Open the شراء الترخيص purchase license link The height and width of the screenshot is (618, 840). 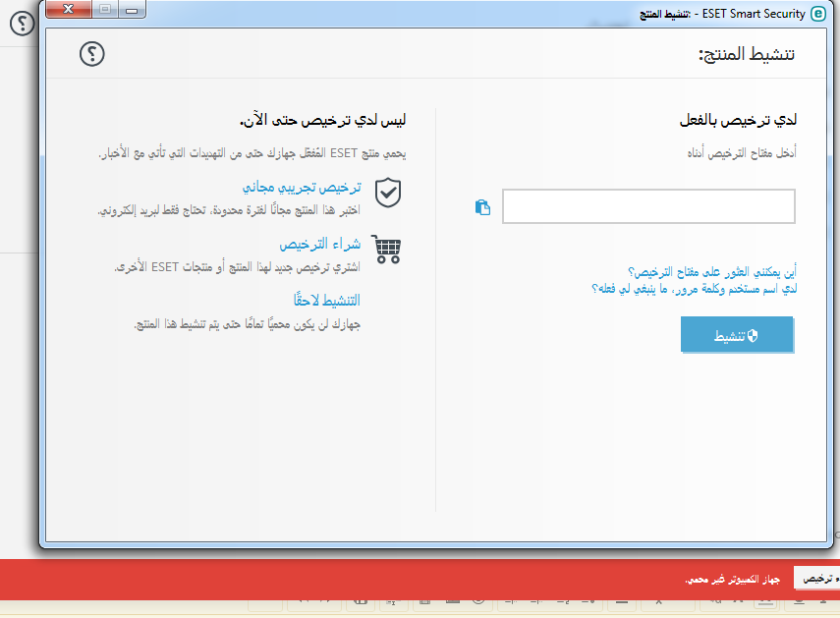click(320, 245)
